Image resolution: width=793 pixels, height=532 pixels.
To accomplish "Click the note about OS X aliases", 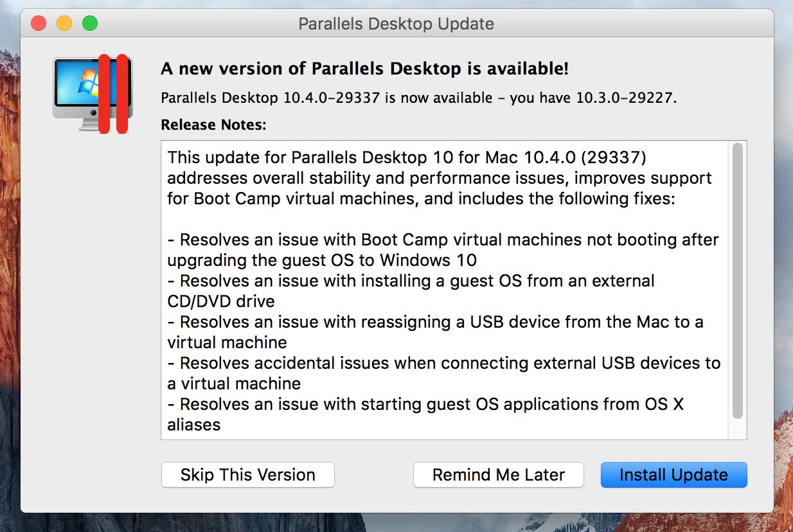I will (425, 414).
